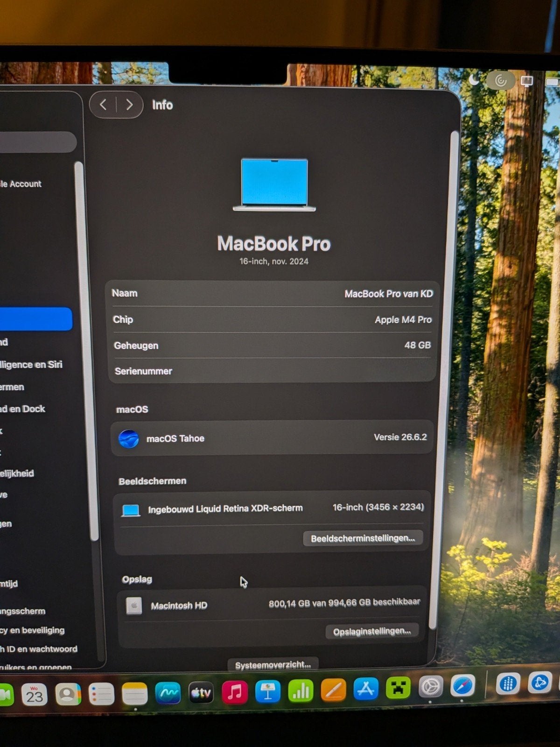Open Numbers in the Dock
Viewport: 560px width, 747px height.
click(x=301, y=691)
